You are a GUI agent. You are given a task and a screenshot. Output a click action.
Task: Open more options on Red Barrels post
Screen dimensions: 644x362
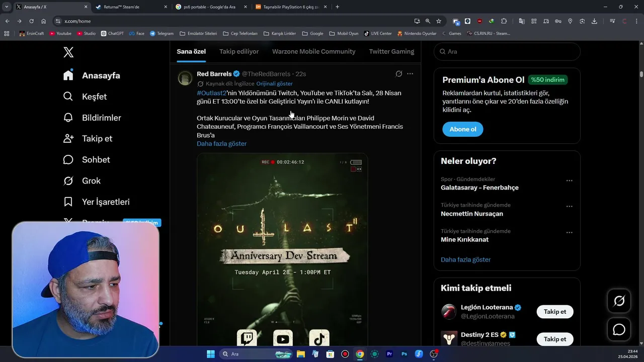point(410,73)
